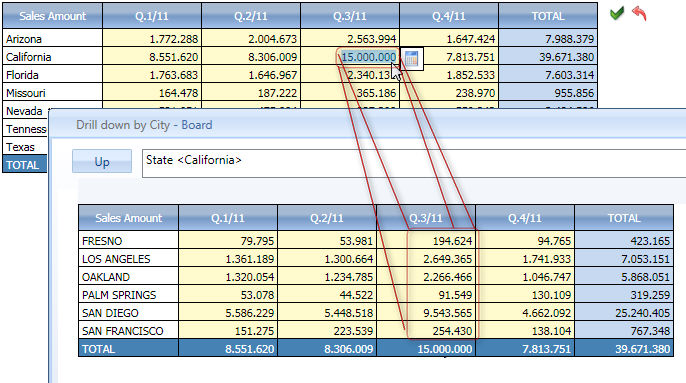Select the Florida row label
The image size is (686, 383).
[x=22, y=75]
